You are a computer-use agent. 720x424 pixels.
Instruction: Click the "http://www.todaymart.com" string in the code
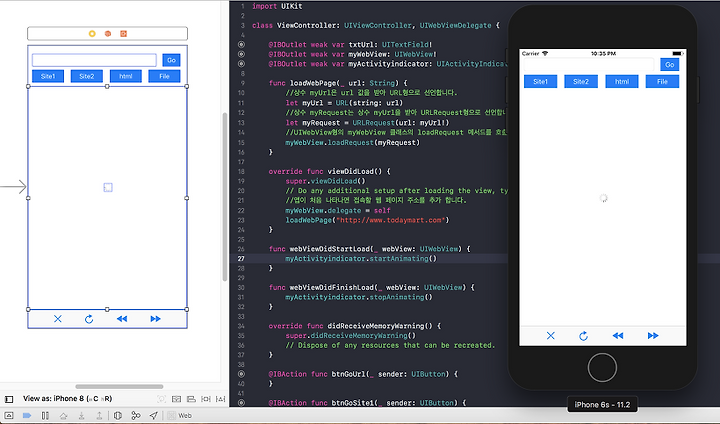coord(391,220)
